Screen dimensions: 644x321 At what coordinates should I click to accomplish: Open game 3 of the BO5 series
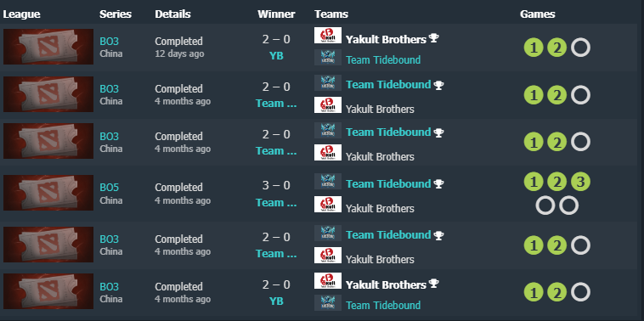click(x=580, y=182)
